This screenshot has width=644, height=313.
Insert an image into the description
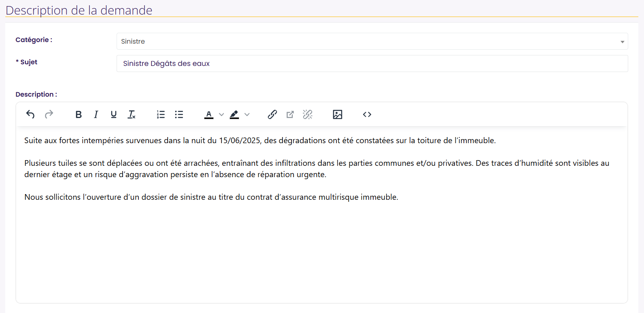(x=338, y=114)
